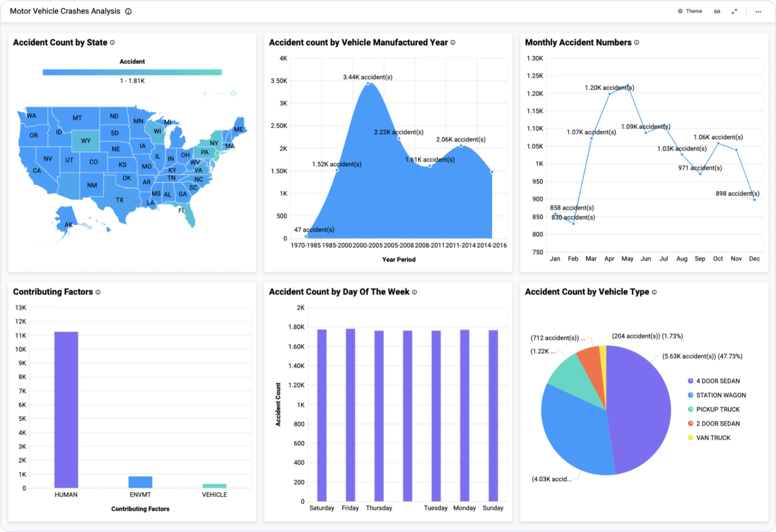Toggle VAN TRUCK legend entry
This screenshot has height=532, width=776.
point(713,438)
